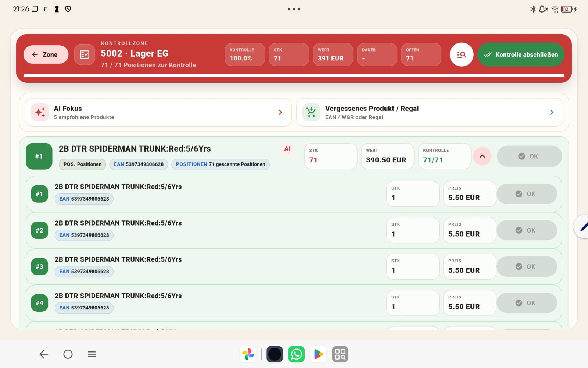
Task: Edit PREIS 5.50 EUR of position #1
Action: click(x=470, y=194)
